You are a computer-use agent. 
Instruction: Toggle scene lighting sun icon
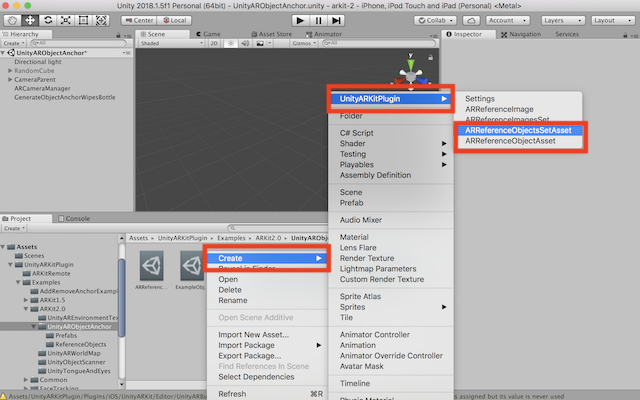(x=231, y=43)
